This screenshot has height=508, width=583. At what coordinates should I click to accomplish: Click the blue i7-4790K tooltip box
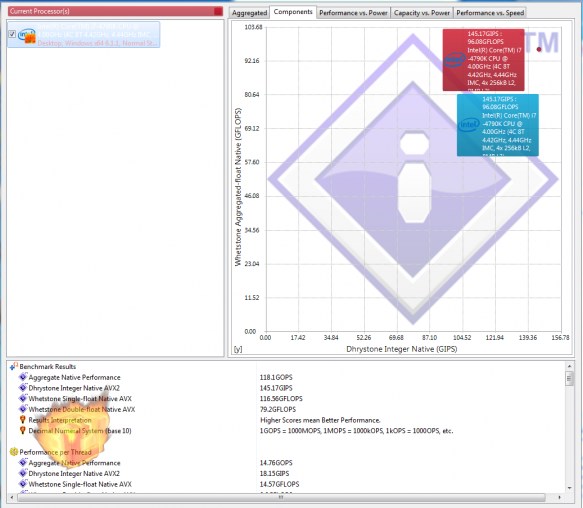[x=497, y=125]
